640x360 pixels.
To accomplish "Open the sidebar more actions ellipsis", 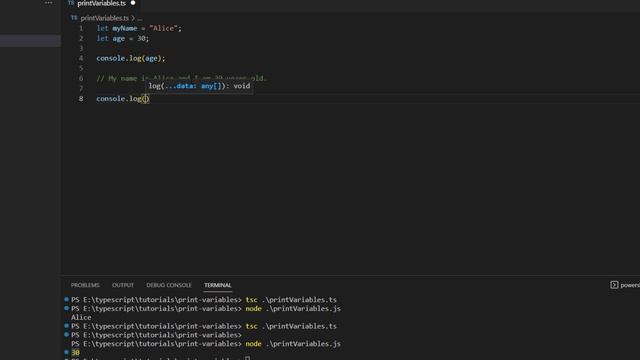I will (x=49, y=2).
